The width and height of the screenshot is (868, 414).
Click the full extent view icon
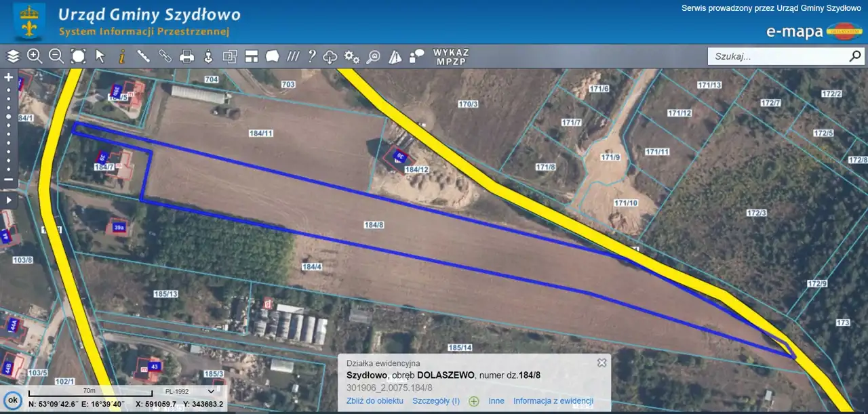point(79,56)
